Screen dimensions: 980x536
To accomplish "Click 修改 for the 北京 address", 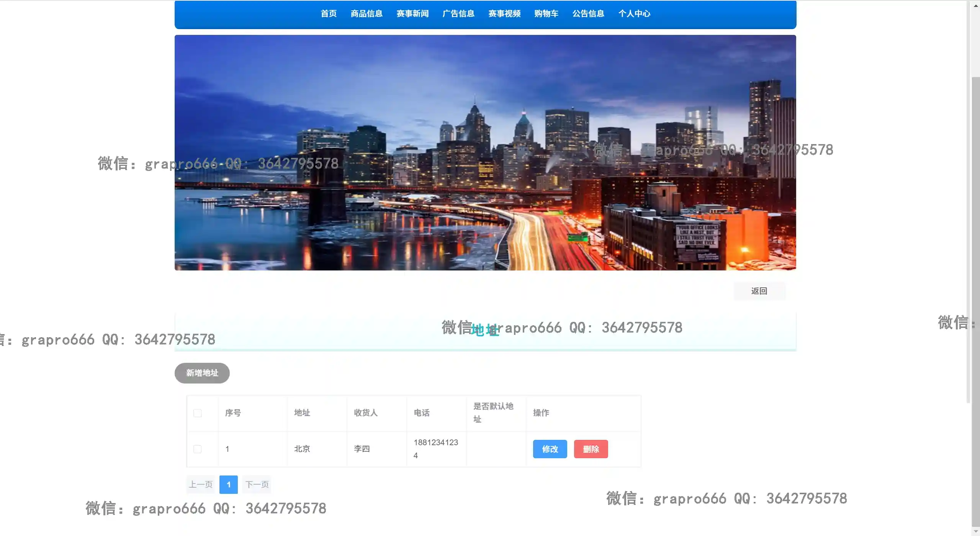I will [x=550, y=449].
